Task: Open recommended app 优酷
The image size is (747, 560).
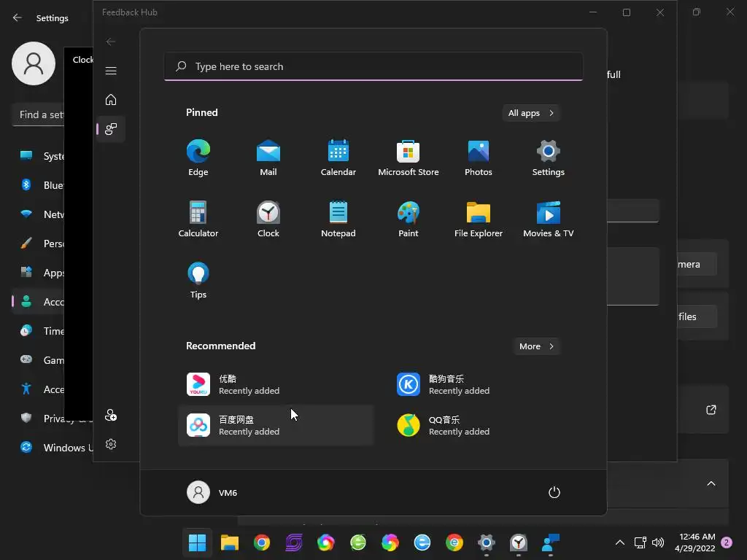Action: (275, 384)
